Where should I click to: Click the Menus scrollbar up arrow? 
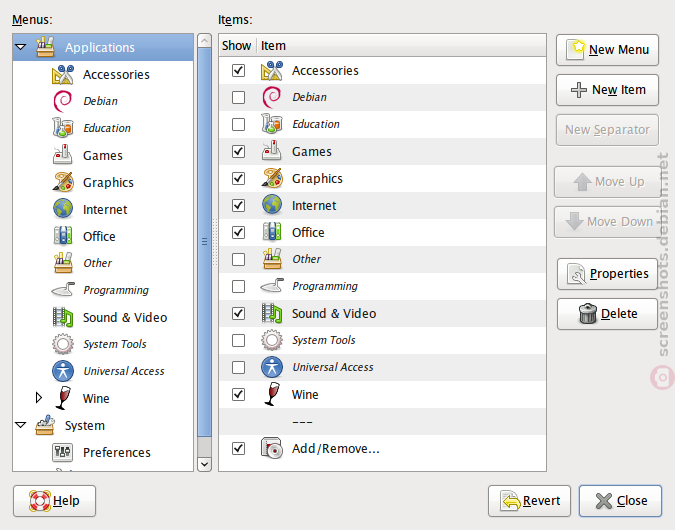(204, 41)
